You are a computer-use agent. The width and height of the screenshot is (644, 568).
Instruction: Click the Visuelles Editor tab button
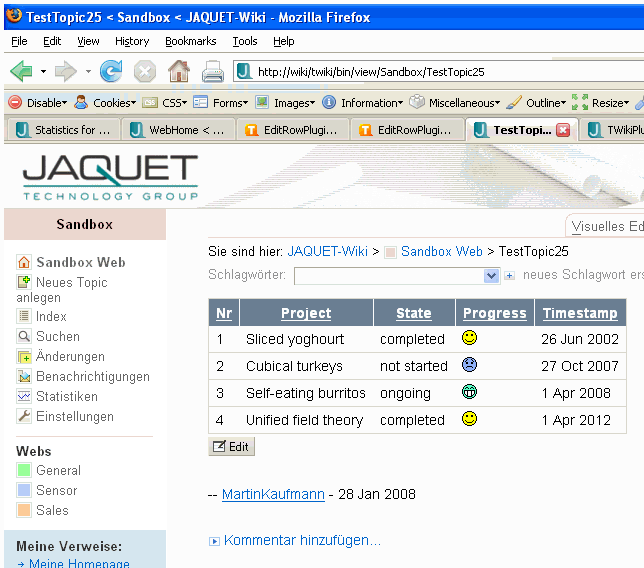coord(605,225)
